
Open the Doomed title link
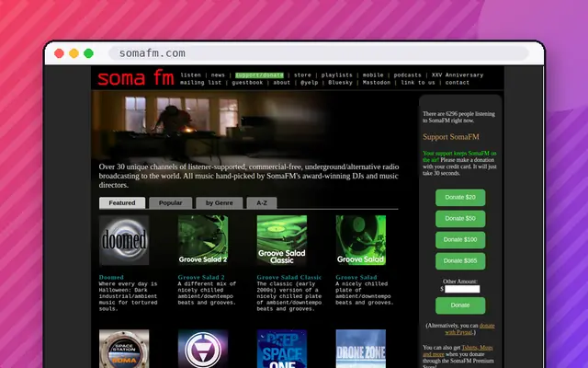111,277
